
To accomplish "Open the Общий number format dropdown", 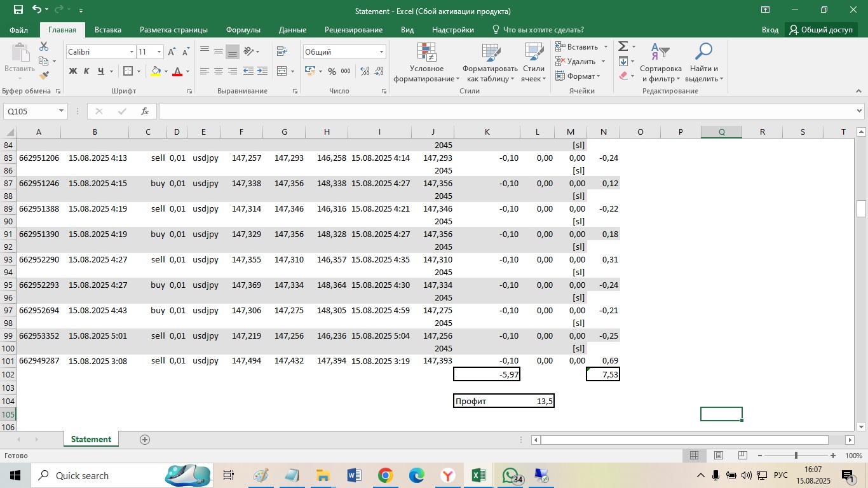I will click(x=381, y=52).
